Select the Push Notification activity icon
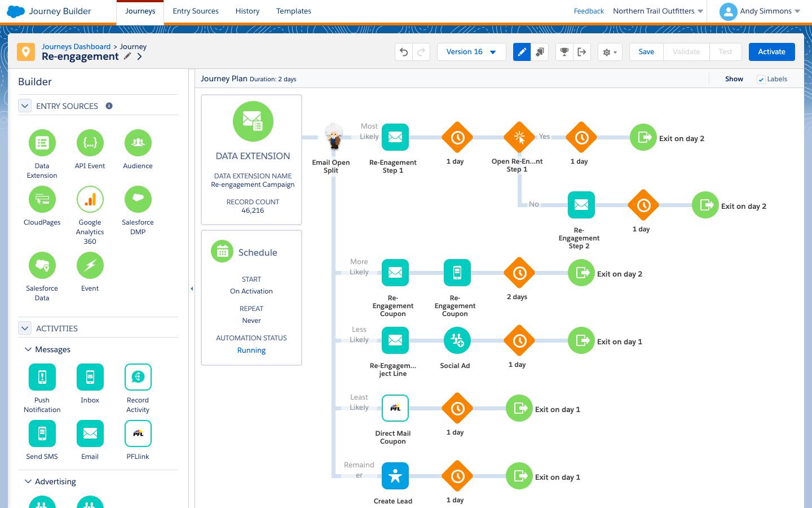 coord(42,377)
